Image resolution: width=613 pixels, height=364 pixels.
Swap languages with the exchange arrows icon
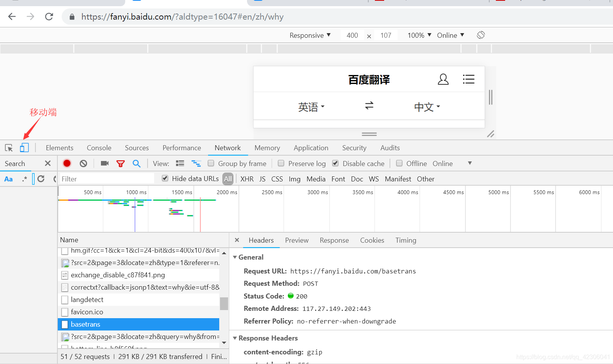[x=369, y=106]
